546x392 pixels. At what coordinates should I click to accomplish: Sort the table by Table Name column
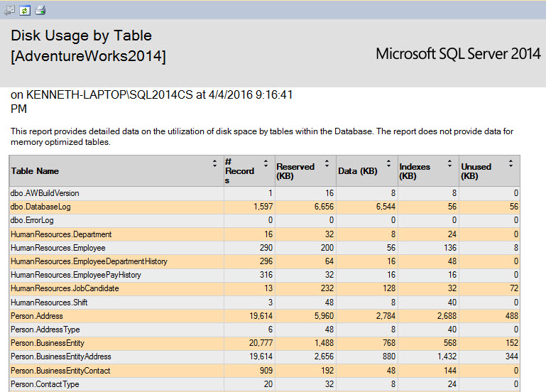click(x=215, y=163)
